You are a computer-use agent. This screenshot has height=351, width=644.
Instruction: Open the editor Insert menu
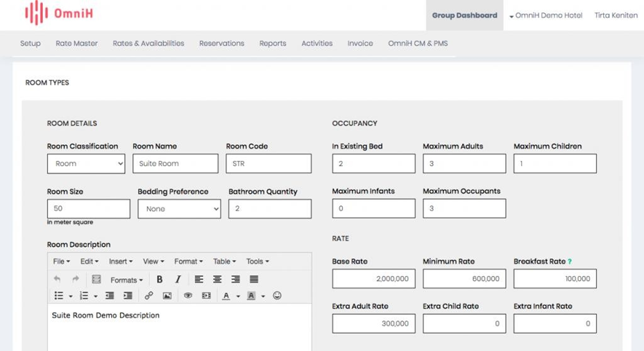[x=121, y=262]
